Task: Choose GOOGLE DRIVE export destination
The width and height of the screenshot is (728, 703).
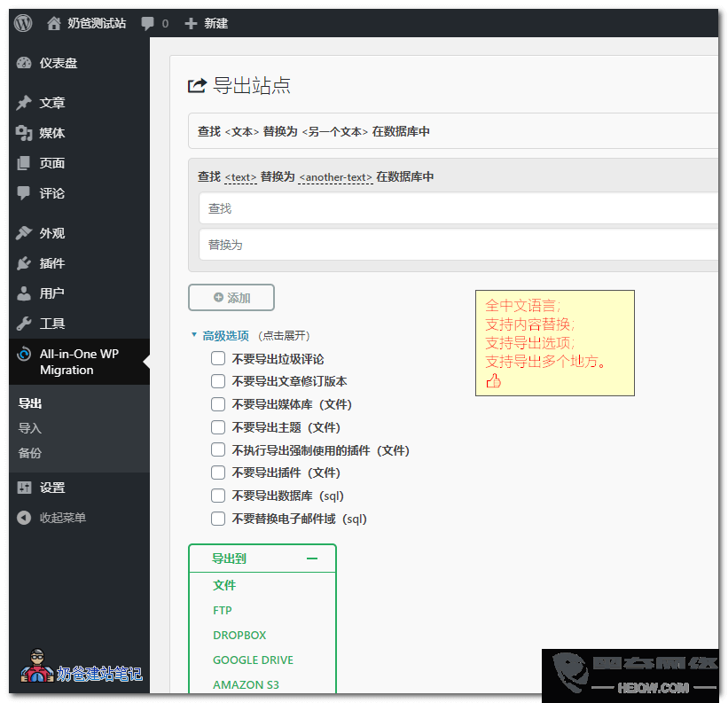Action: pyautogui.click(x=253, y=660)
